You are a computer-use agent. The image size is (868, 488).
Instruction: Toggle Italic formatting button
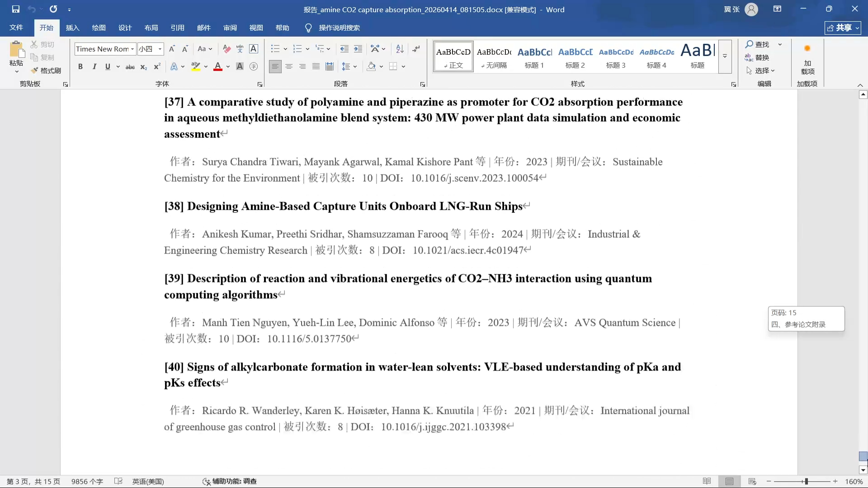(x=94, y=67)
